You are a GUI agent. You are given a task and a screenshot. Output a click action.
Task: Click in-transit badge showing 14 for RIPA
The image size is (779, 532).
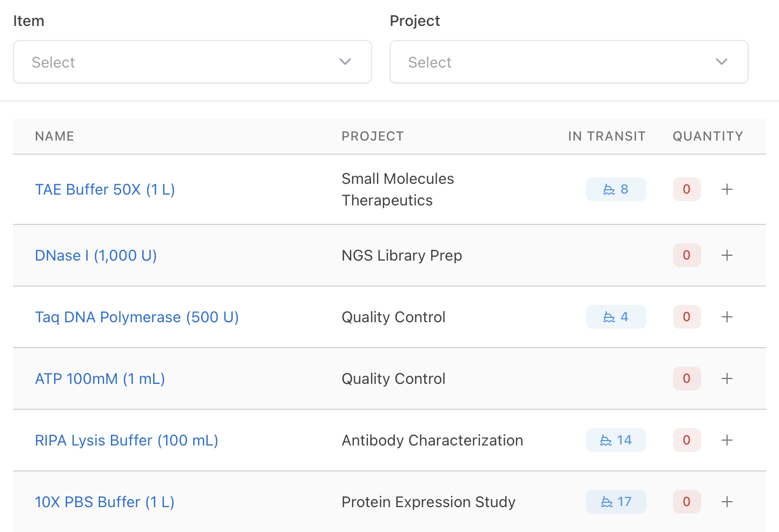pos(616,440)
